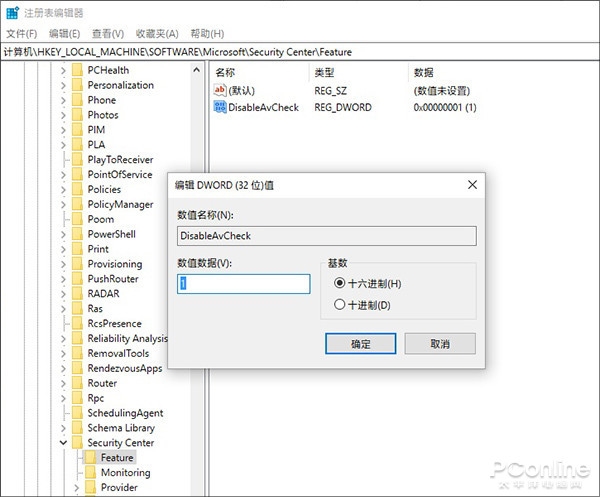
Task: Click the PowerShell folder icon
Action: 78,234
